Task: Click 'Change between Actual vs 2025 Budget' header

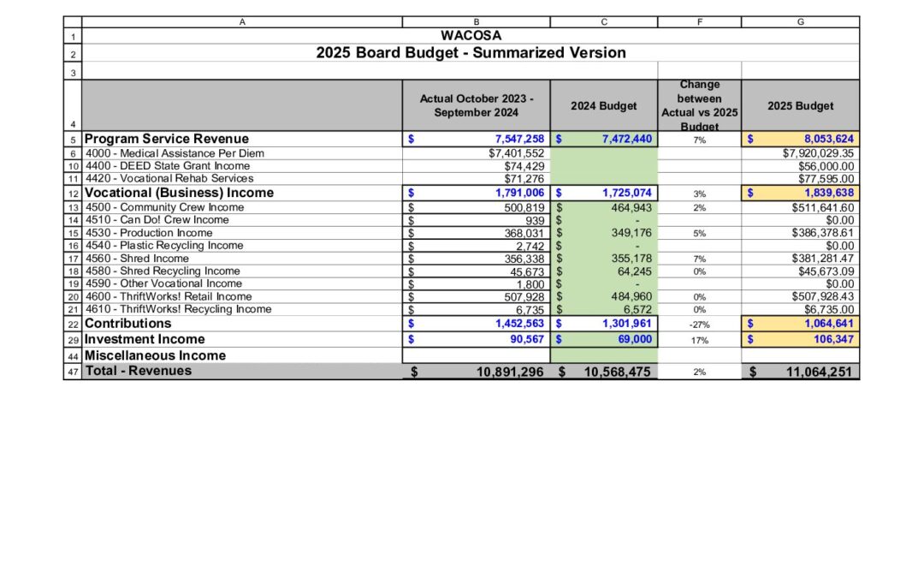Action: [x=700, y=105]
